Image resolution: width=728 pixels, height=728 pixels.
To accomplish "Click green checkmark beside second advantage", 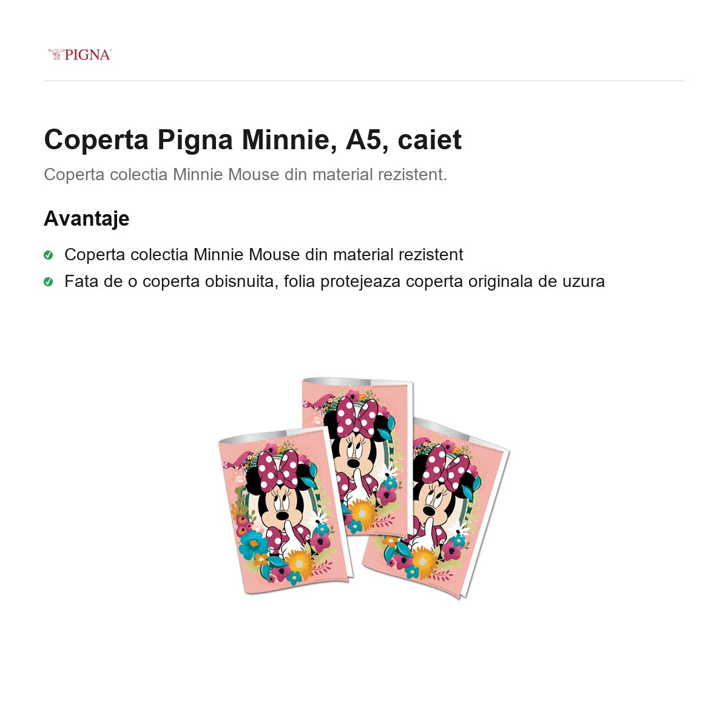I will [49, 281].
